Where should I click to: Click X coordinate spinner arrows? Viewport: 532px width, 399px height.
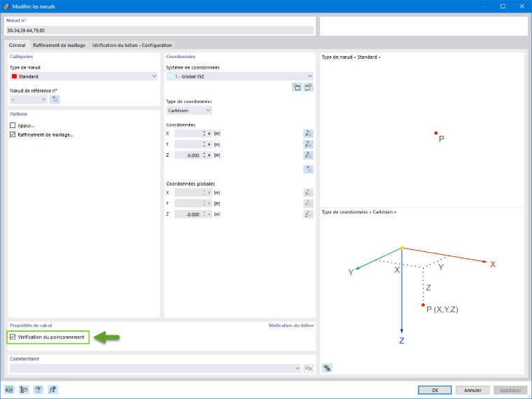204,134
